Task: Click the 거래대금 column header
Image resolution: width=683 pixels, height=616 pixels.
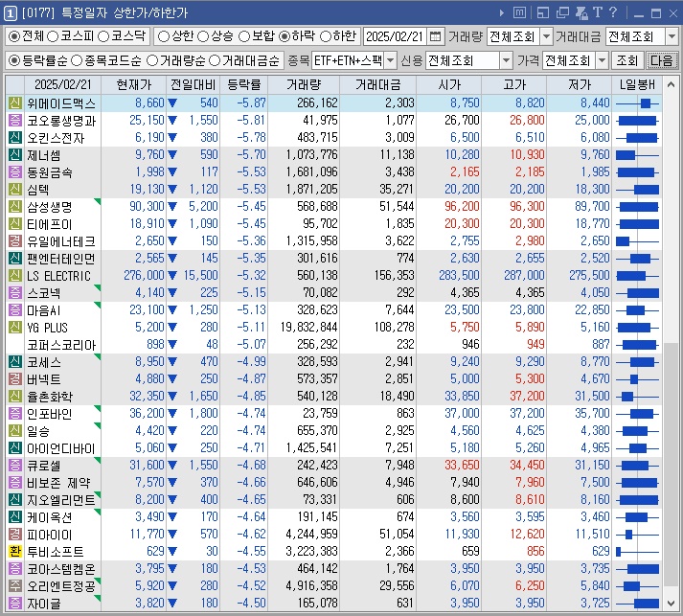Action: pyautogui.click(x=377, y=84)
